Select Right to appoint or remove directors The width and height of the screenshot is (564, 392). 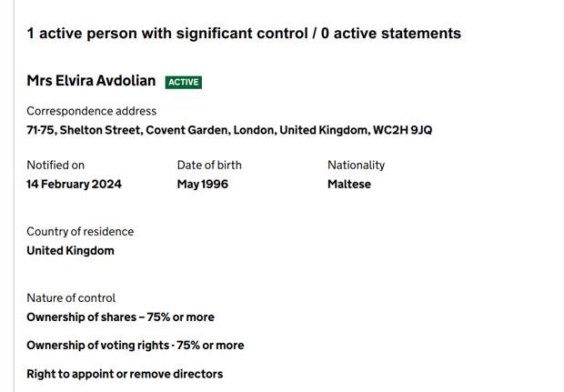click(x=125, y=374)
